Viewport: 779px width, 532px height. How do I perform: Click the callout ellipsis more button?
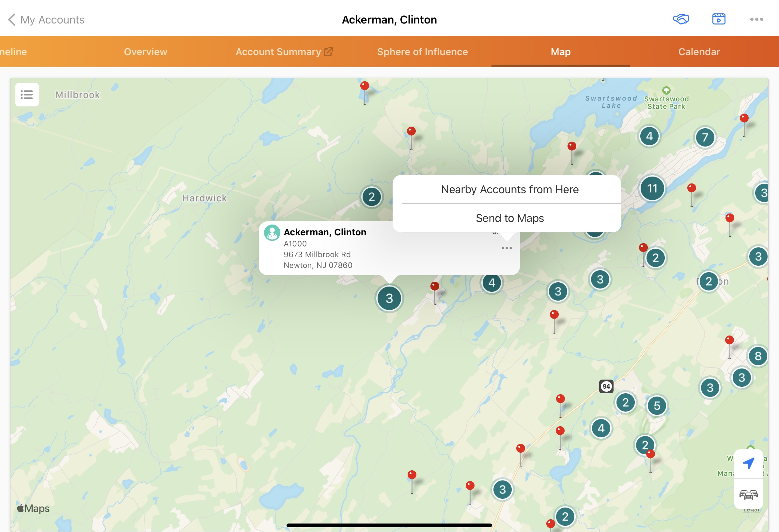click(506, 248)
